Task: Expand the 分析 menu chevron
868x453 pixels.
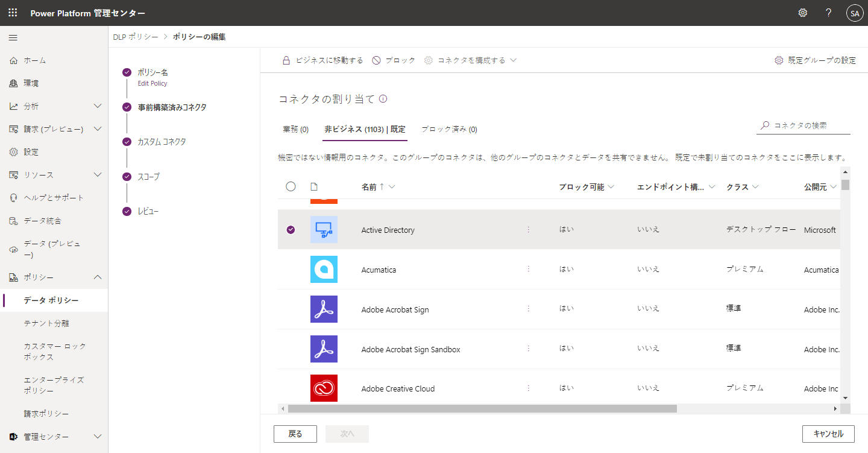Action: [98, 106]
